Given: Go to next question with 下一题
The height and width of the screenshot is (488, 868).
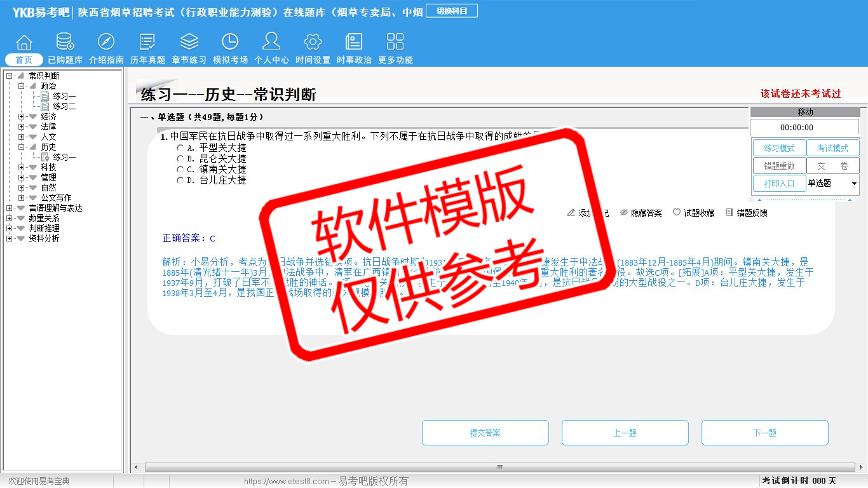Looking at the screenshot, I should point(765,433).
